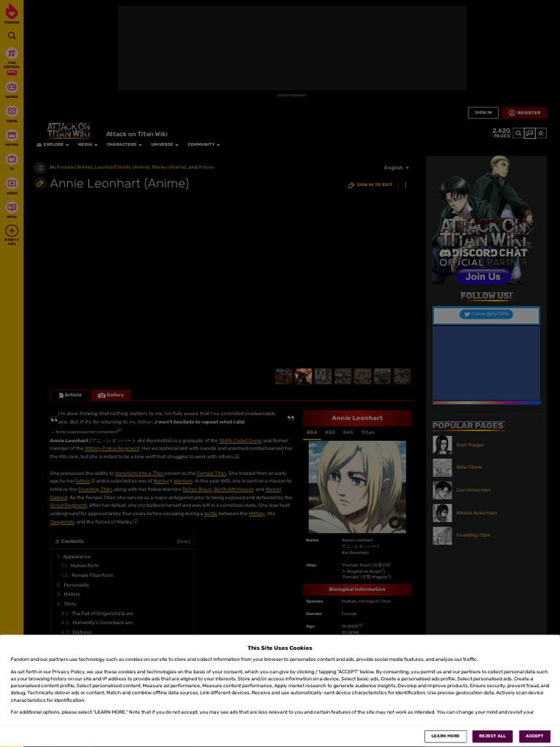Open the table of contents list icon
The height and width of the screenshot is (747, 560).
[40, 168]
